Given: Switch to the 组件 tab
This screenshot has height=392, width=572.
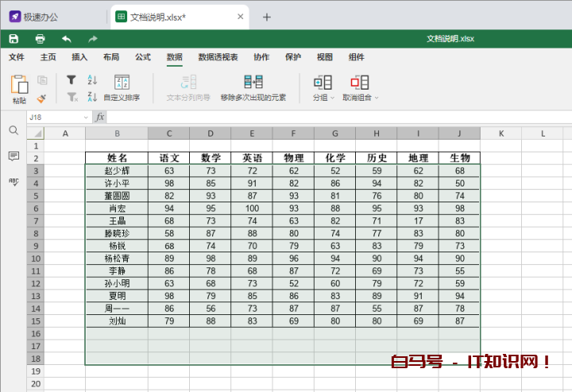Looking at the screenshot, I should pos(356,57).
